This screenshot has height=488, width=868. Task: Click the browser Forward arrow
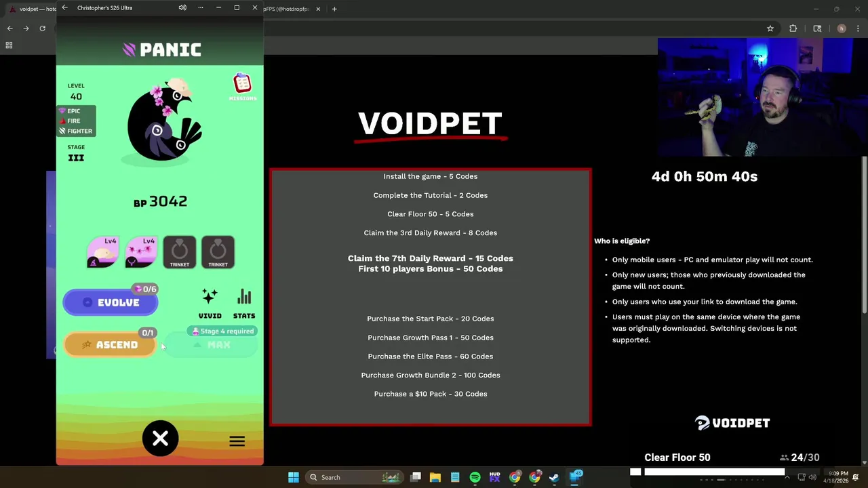tap(26, 28)
